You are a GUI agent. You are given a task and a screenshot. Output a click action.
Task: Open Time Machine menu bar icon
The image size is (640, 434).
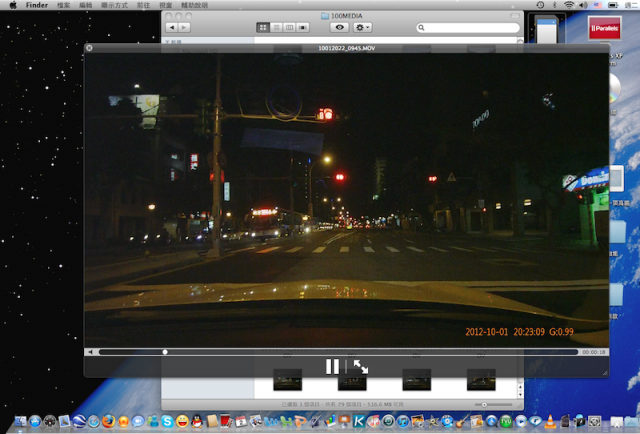(x=540, y=5)
